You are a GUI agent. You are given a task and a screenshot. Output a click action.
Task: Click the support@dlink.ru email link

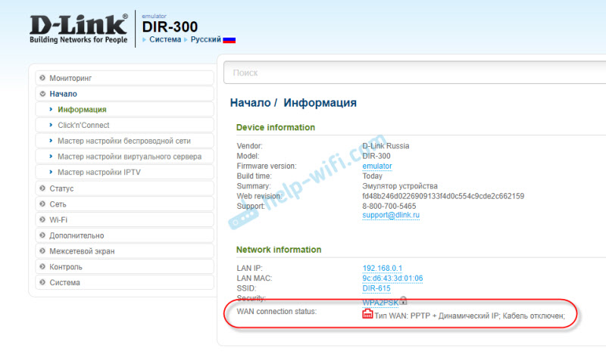(391, 215)
